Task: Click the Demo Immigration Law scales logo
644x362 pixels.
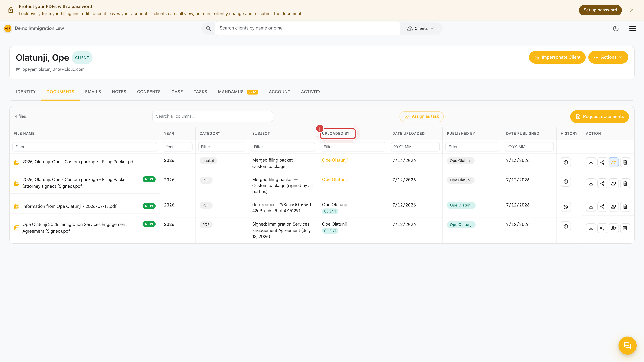Action: 8,28
